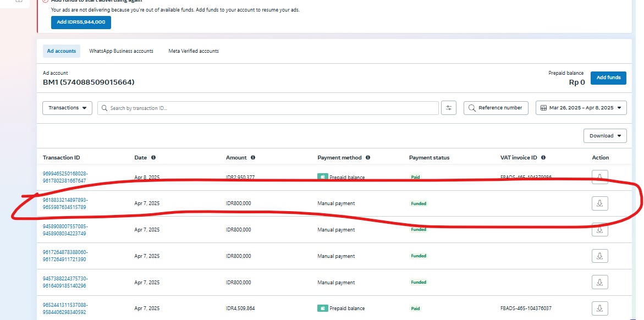Open the filter settings icon beside search
The height and width of the screenshot is (320, 644).
click(449, 108)
